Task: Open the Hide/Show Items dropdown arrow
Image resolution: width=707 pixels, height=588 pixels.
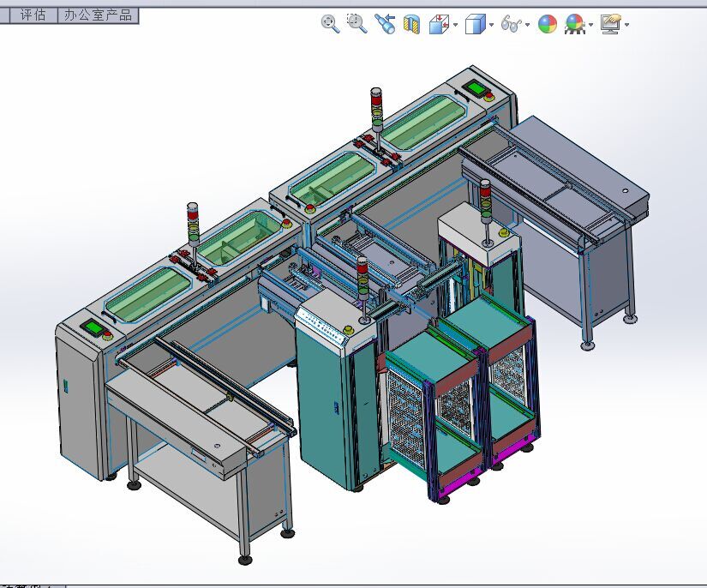Action: [528, 25]
